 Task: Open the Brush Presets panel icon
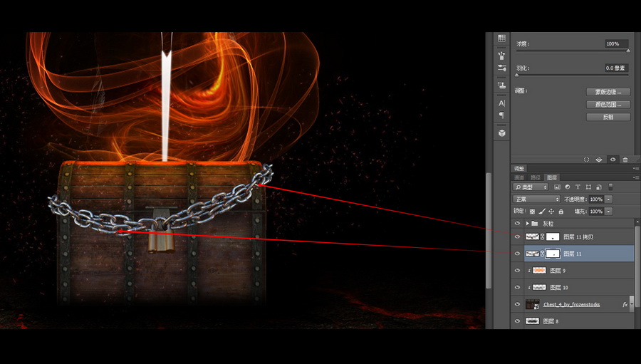coord(501,54)
